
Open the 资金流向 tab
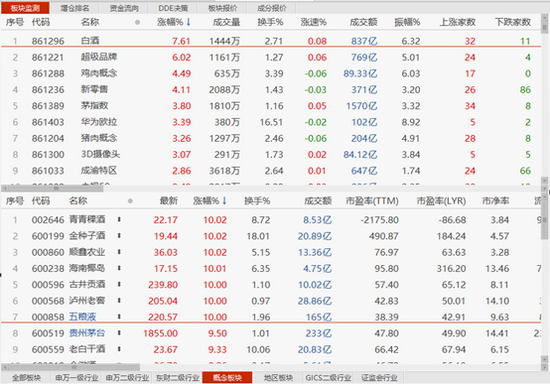[124, 8]
